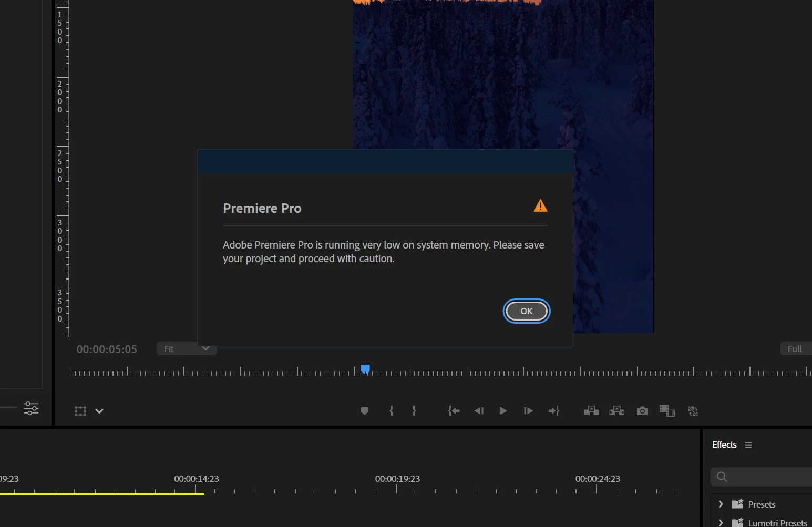The width and height of the screenshot is (812, 527).
Task: Expand the Presets folder
Action: pyautogui.click(x=721, y=504)
